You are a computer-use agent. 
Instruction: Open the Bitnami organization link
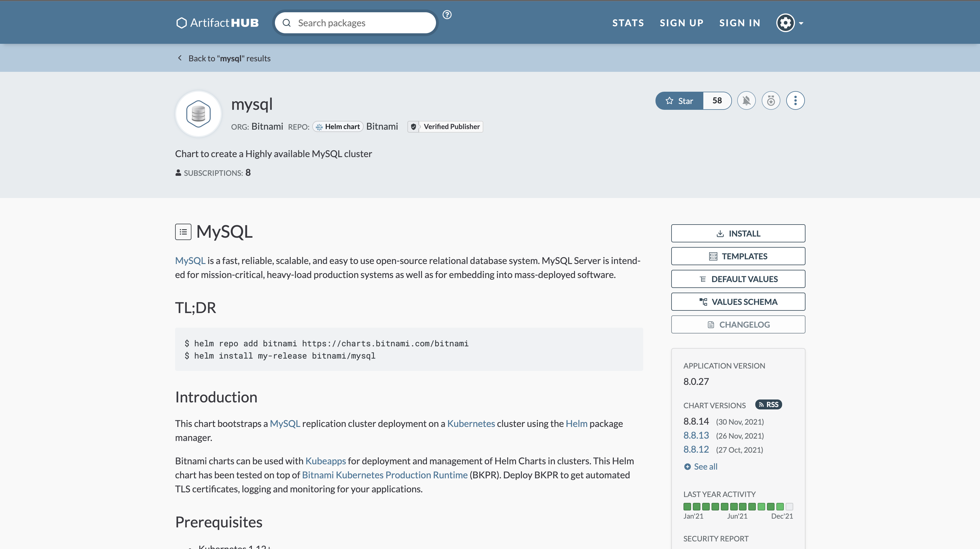(267, 126)
